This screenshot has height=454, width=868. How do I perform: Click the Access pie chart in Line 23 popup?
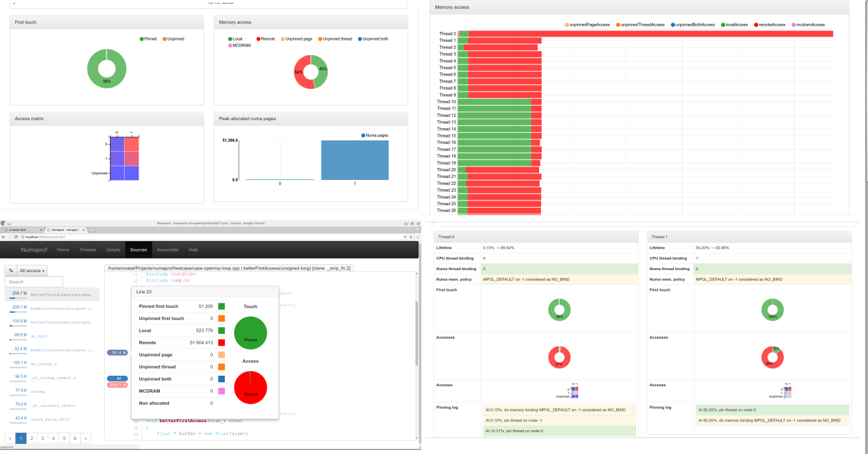pos(251,387)
